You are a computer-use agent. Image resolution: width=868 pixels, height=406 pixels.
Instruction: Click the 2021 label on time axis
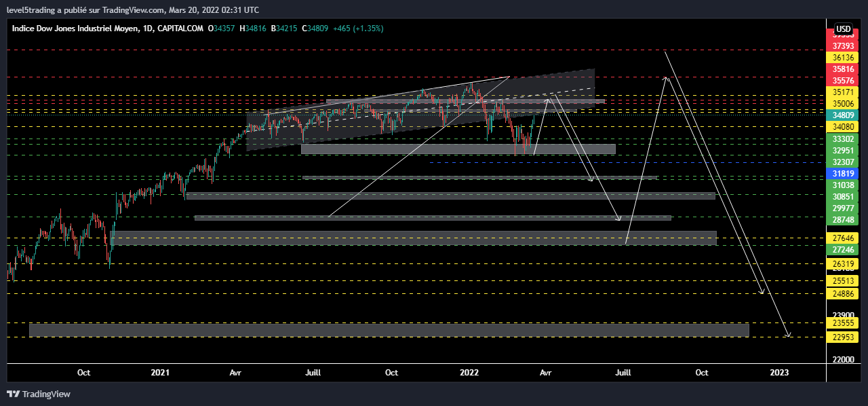point(160,372)
